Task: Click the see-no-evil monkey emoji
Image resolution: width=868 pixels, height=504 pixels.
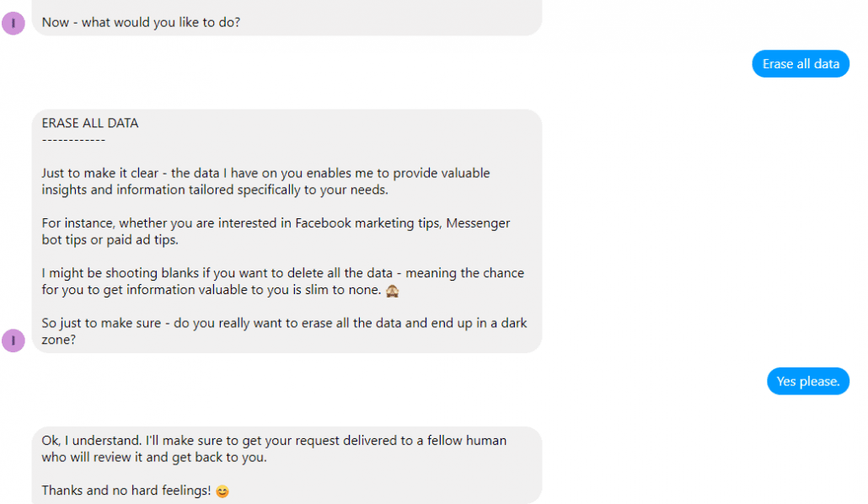Action: (x=393, y=291)
